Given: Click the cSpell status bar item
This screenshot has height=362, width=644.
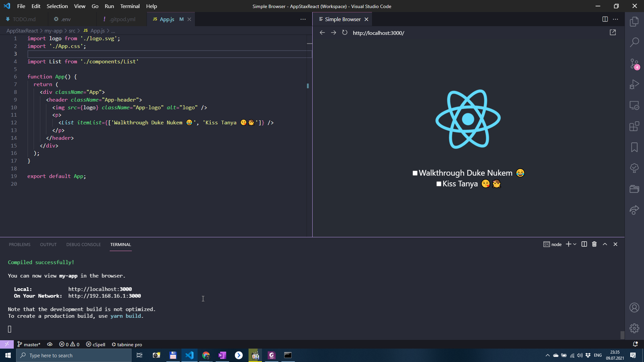Looking at the screenshot, I should coord(96,345).
